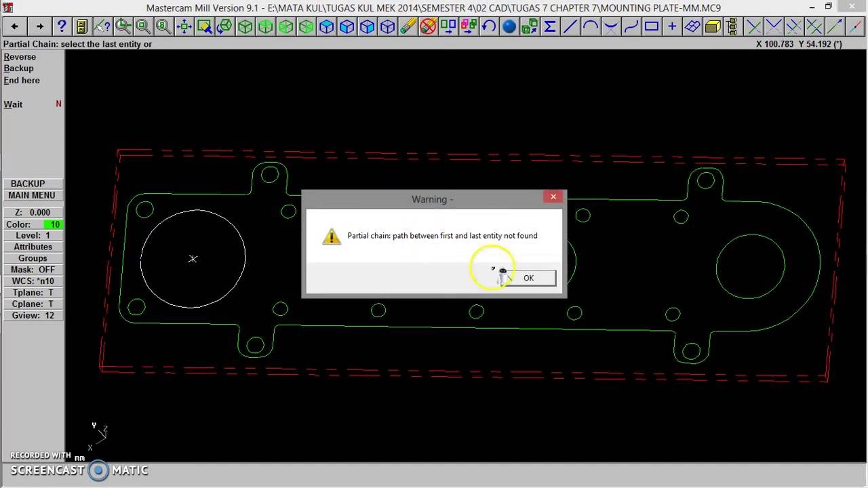Click the X Y coordinate readout text
Image resolution: width=868 pixels, height=488 pixels.
[x=799, y=44]
